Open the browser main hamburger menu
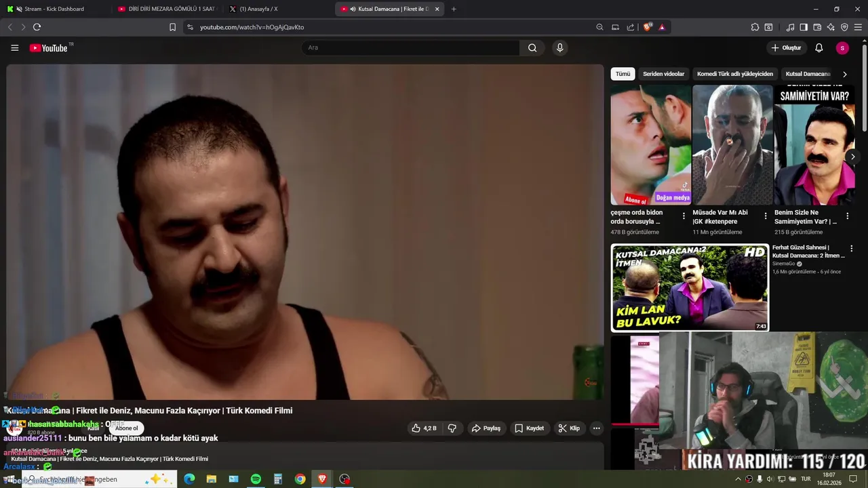The height and width of the screenshot is (488, 868). tap(858, 27)
